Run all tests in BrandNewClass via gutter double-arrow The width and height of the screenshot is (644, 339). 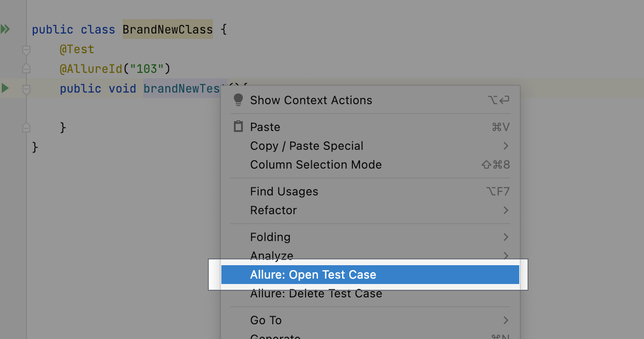tap(6, 29)
